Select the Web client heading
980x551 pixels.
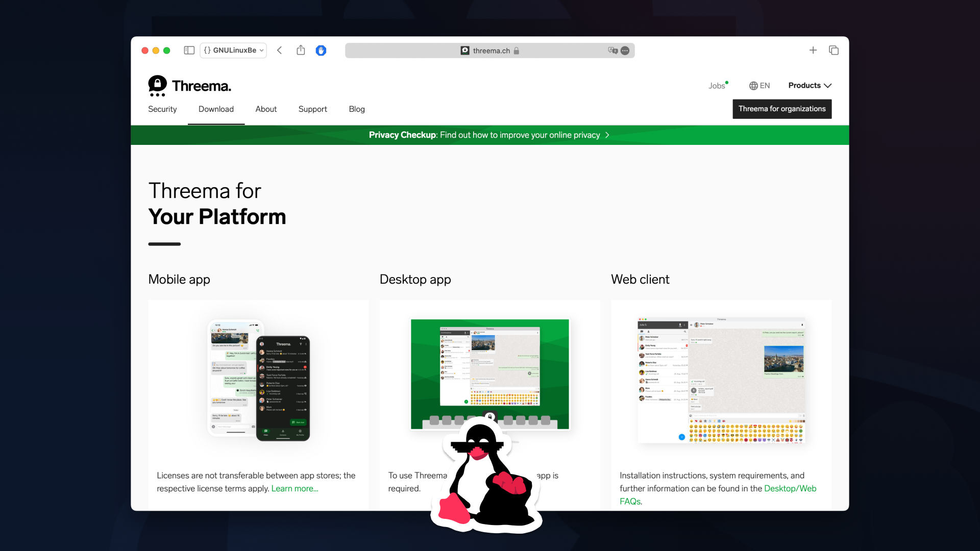(x=640, y=280)
